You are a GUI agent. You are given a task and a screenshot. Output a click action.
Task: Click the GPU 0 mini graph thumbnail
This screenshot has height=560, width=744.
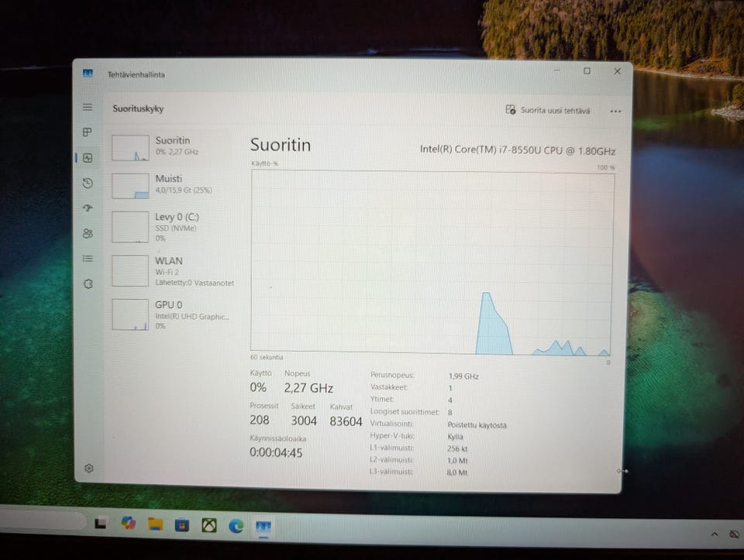click(130, 314)
